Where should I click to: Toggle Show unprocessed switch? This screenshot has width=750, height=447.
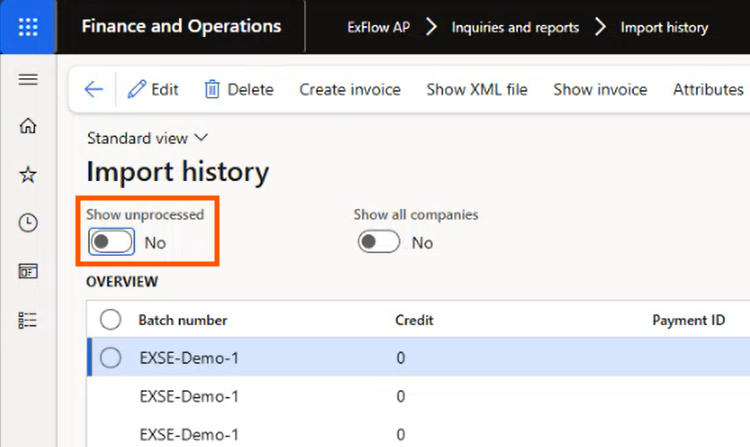(x=111, y=242)
